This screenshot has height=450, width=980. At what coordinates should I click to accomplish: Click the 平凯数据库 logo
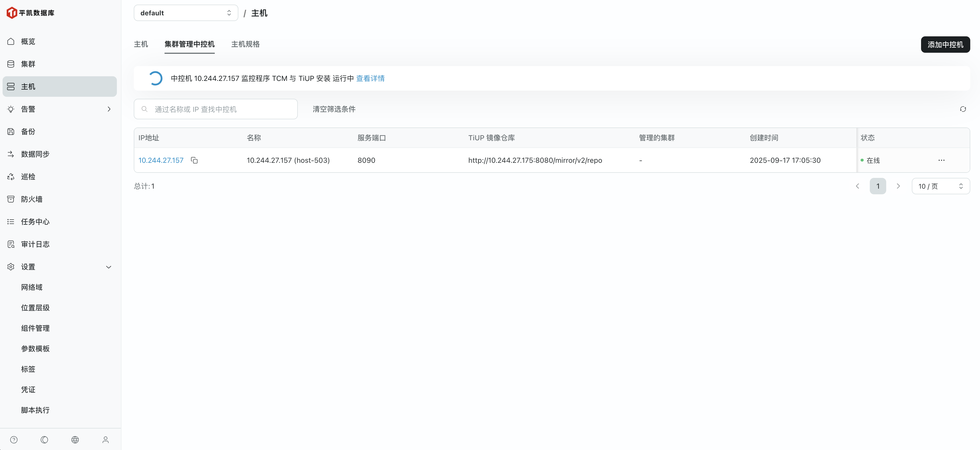pyautogui.click(x=30, y=13)
